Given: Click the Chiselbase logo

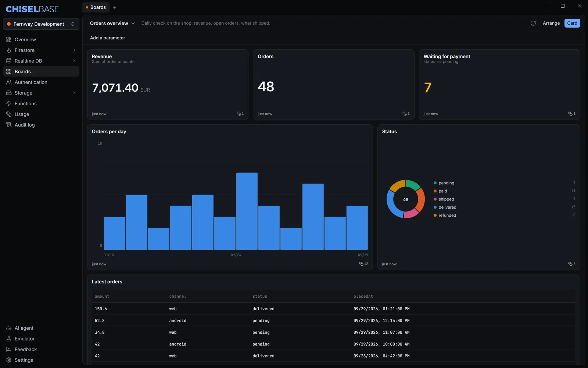Looking at the screenshot, I should [32, 9].
